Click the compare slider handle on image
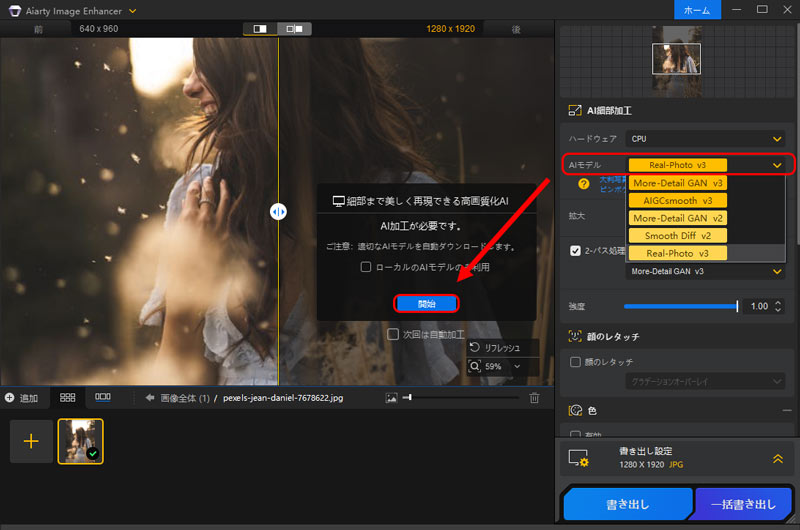800x530 pixels. (278, 211)
